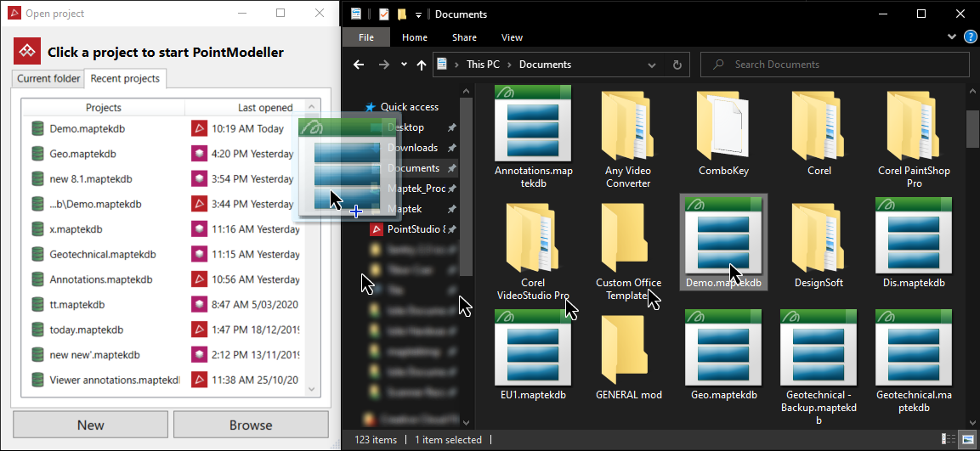The image size is (980, 451).
Task: Click the Geo.maptekdb file icon
Action: (724, 348)
